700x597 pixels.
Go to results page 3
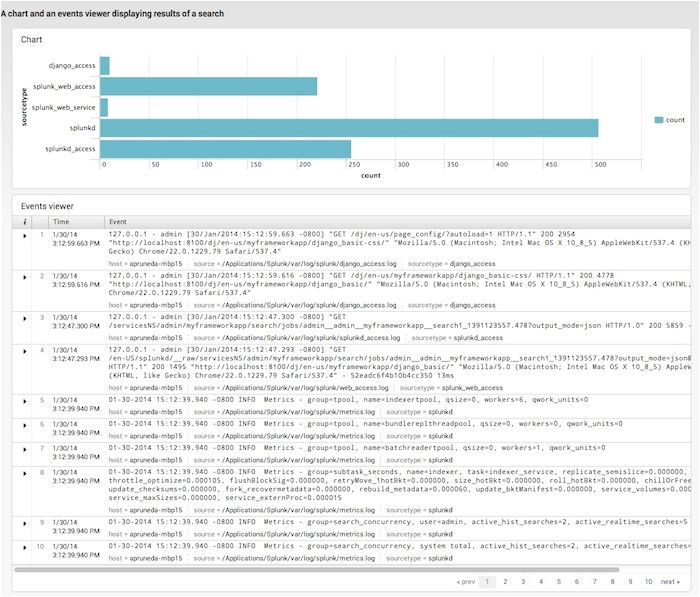[x=523, y=582]
